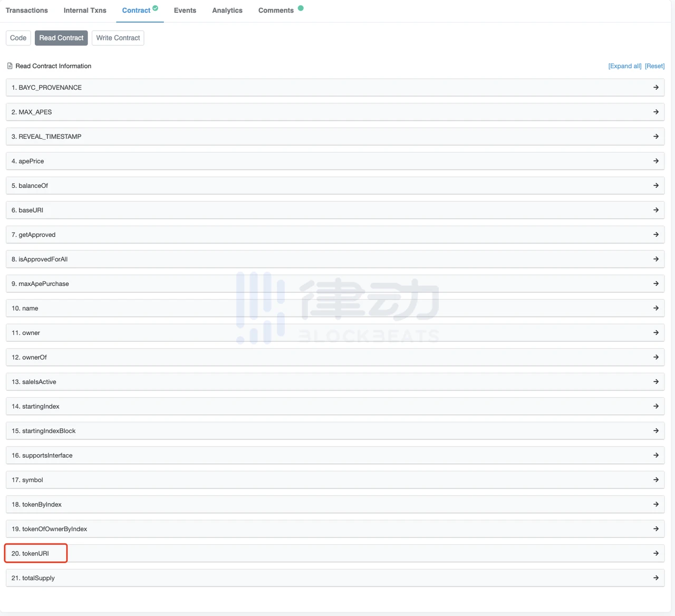Click the arrow icon on apePrice row
Viewport: 675px width, 616px height.
[656, 161]
